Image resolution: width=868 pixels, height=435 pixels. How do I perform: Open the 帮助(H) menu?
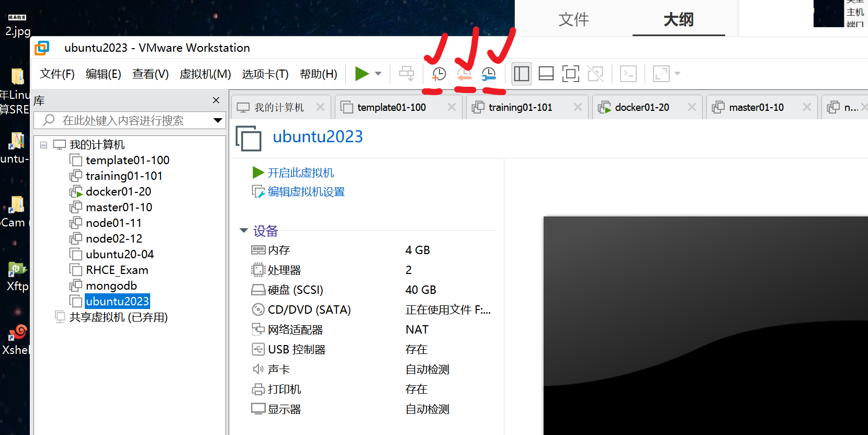click(x=318, y=74)
